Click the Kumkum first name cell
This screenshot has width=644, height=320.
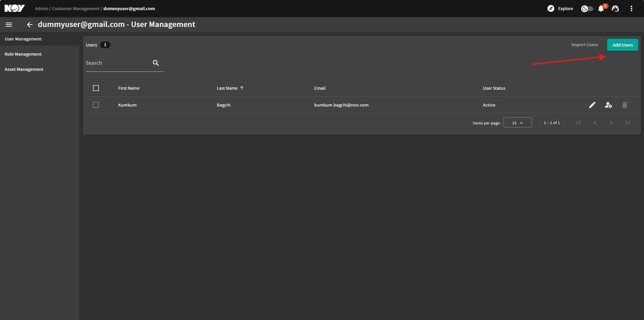pos(127,105)
